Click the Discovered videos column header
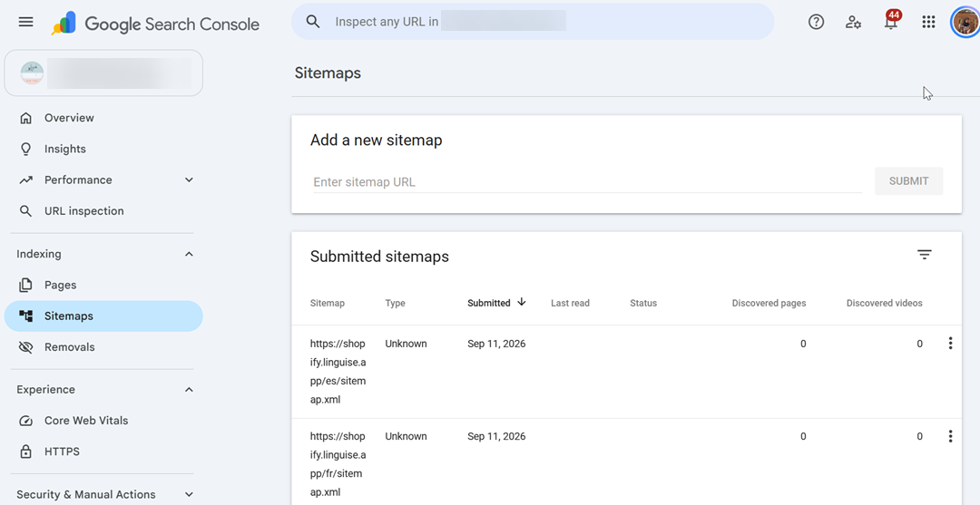 885,304
